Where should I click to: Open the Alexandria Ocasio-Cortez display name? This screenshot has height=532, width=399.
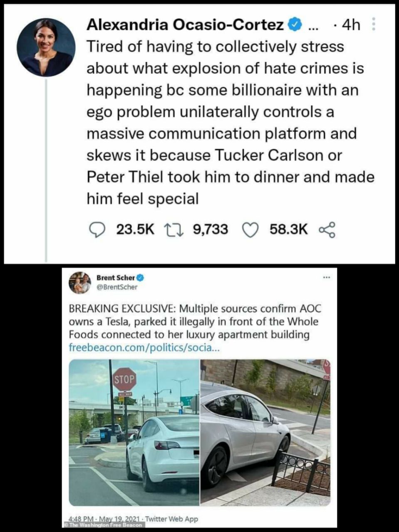185,25
